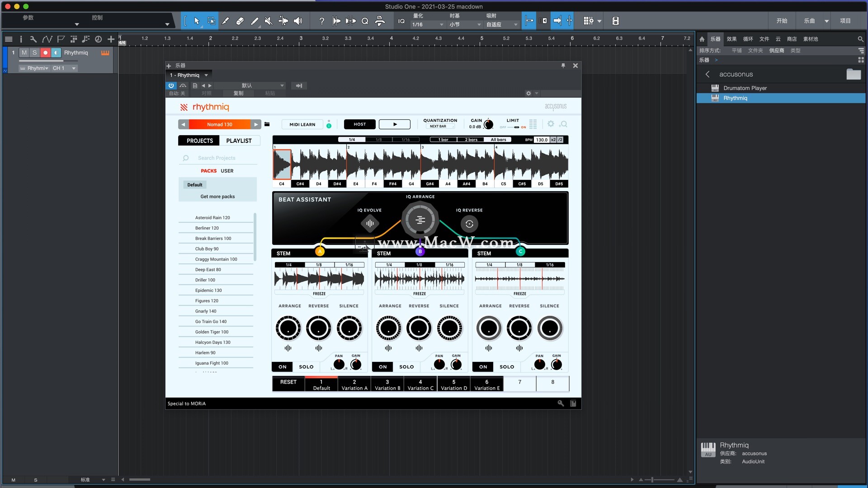This screenshot has height=488, width=868.
Task: Select the USER packs tab
Action: (x=227, y=171)
